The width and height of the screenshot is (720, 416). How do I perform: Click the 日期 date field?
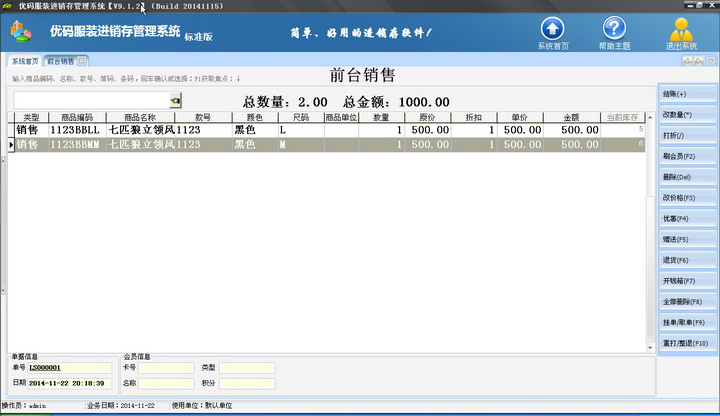click(x=70, y=383)
